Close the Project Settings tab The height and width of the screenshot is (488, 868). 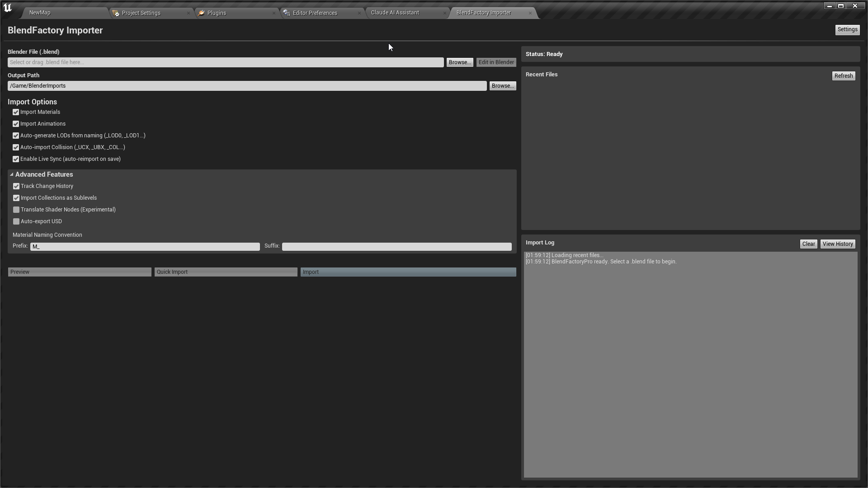tap(189, 13)
